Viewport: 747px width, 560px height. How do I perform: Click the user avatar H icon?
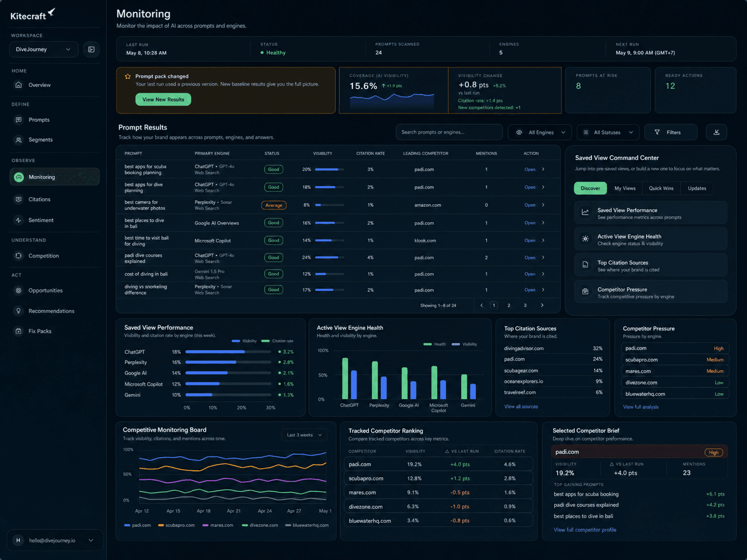click(18, 540)
